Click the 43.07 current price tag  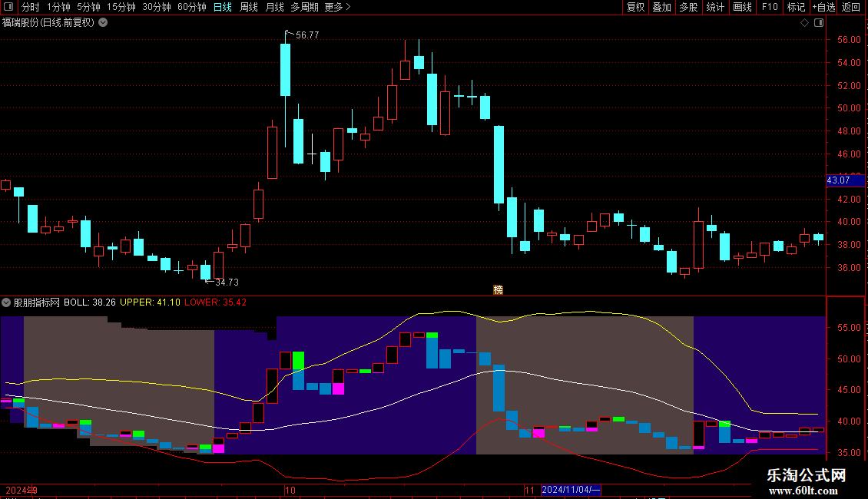tap(845, 180)
